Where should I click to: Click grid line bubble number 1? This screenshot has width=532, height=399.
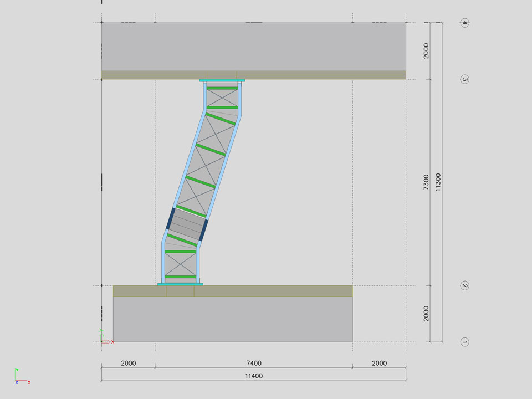[x=465, y=342]
